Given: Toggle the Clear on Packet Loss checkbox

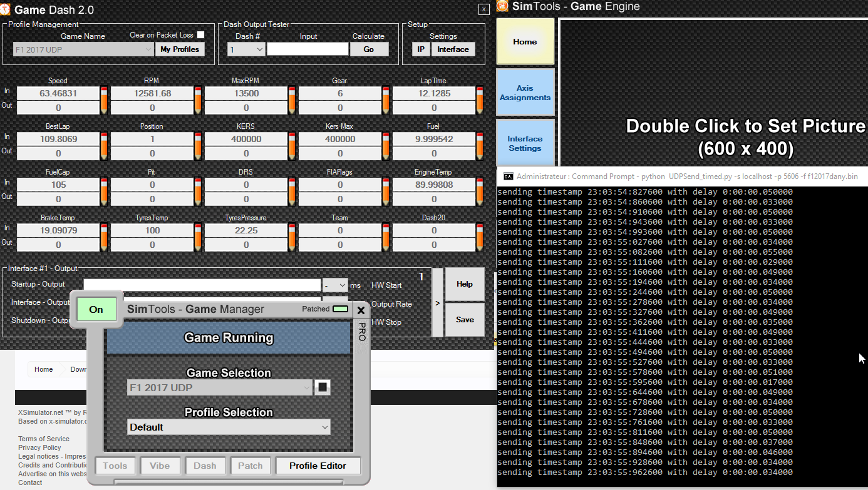Looking at the screenshot, I should coord(201,35).
